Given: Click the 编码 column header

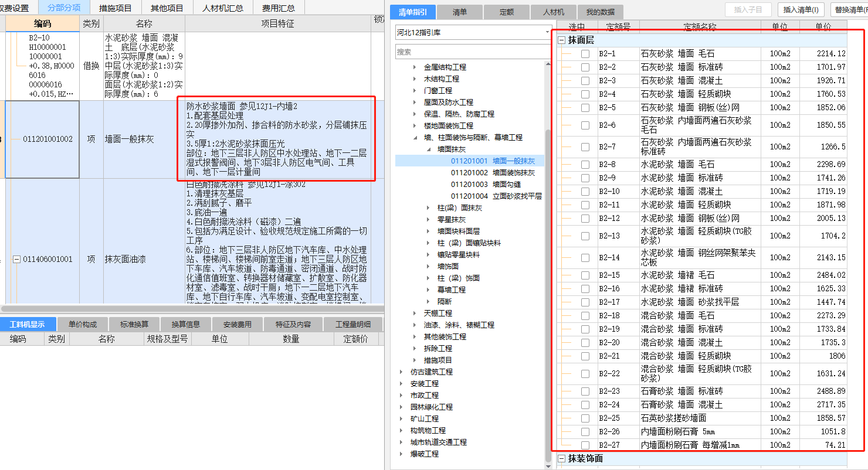Looking at the screenshot, I should point(42,23).
